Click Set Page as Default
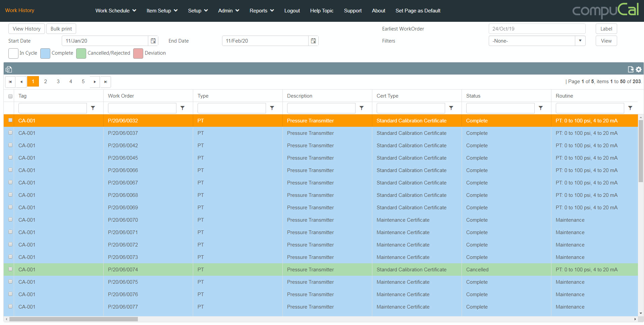644x325 pixels. pyautogui.click(x=418, y=11)
